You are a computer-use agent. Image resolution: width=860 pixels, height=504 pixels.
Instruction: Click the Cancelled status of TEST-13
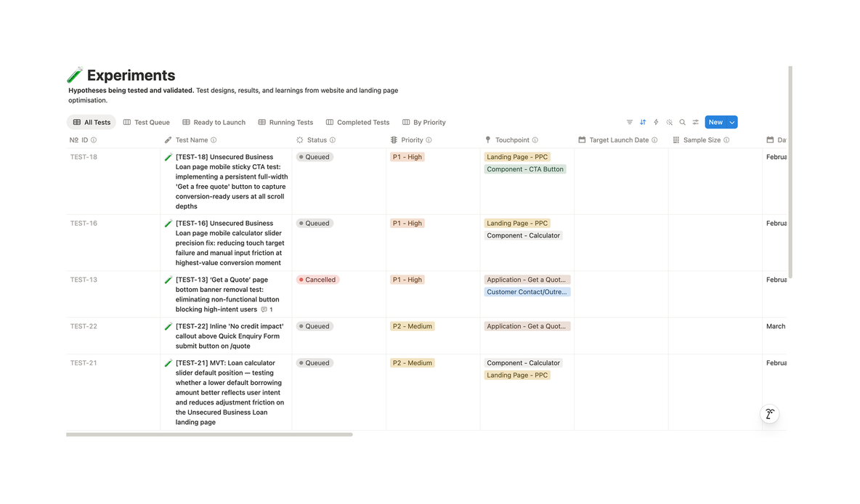(317, 280)
